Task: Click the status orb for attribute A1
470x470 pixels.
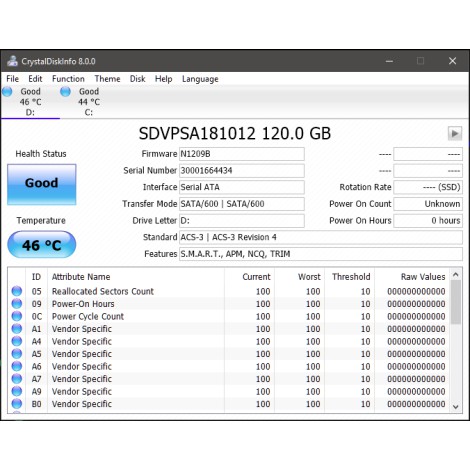Action: pos(17,329)
